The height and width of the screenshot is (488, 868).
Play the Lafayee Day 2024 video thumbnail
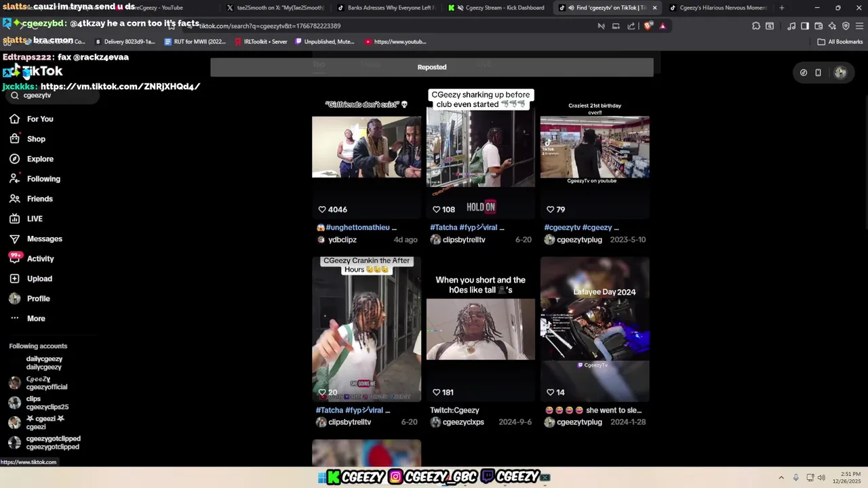tap(595, 329)
